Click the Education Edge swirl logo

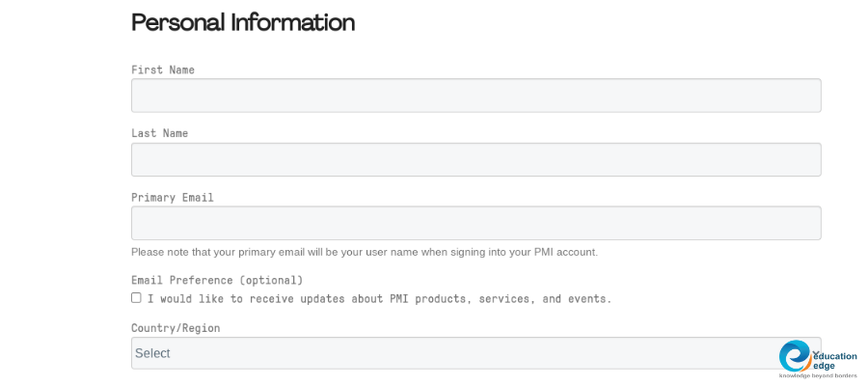point(795,356)
